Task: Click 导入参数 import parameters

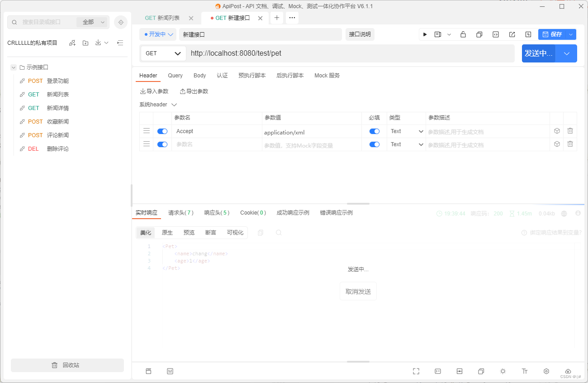Action: (154, 91)
